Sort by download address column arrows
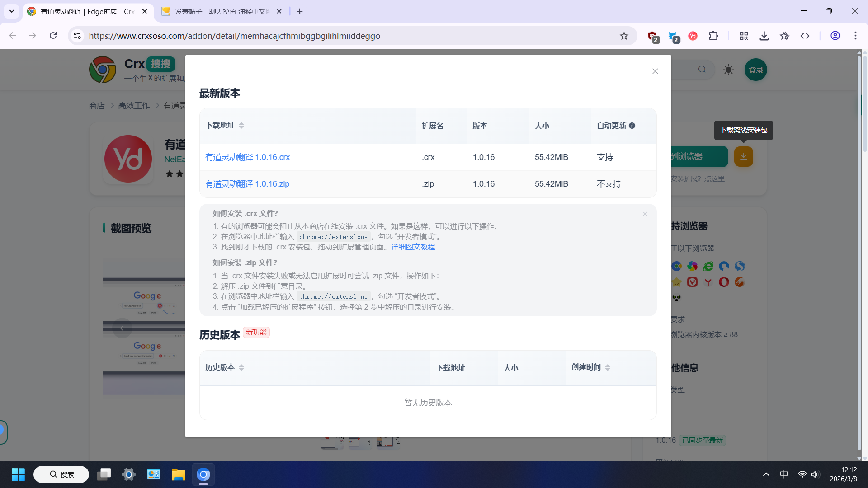The height and width of the screenshot is (488, 868). click(241, 126)
